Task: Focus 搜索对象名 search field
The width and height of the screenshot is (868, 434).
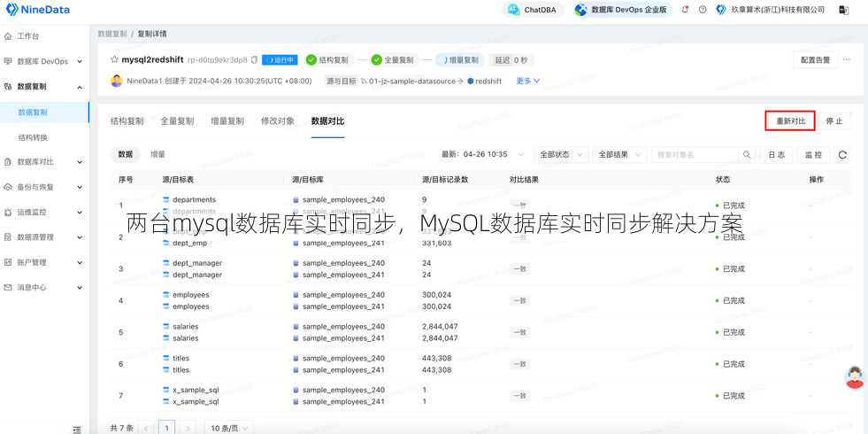Action: (695, 155)
